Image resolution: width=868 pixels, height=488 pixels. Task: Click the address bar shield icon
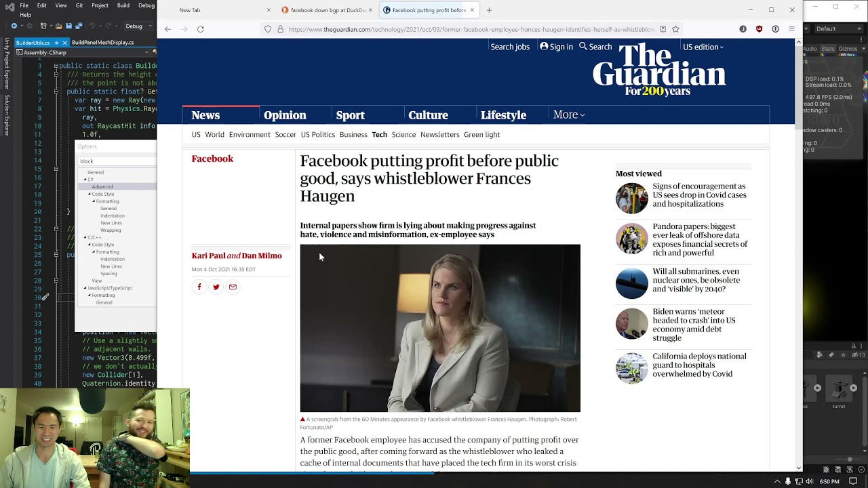point(268,29)
